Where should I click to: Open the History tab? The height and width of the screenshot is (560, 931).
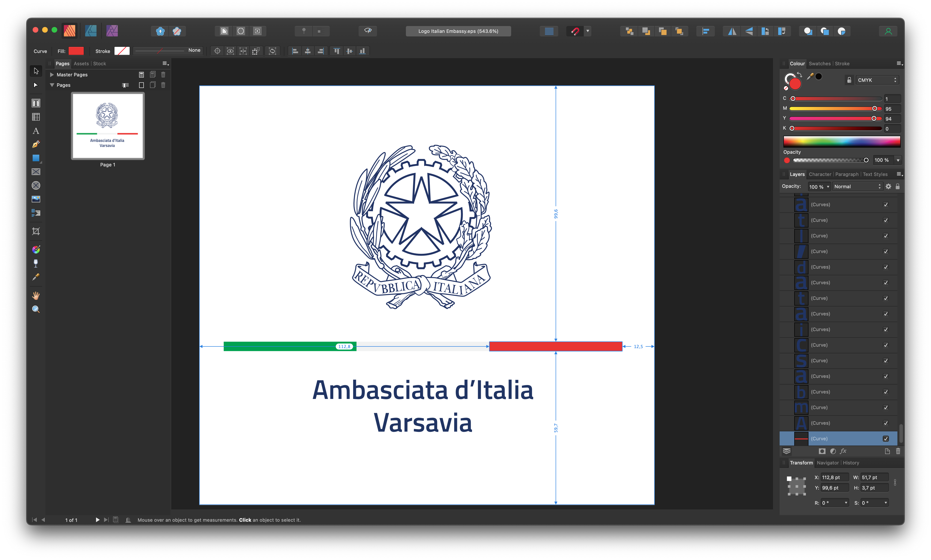click(x=851, y=463)
